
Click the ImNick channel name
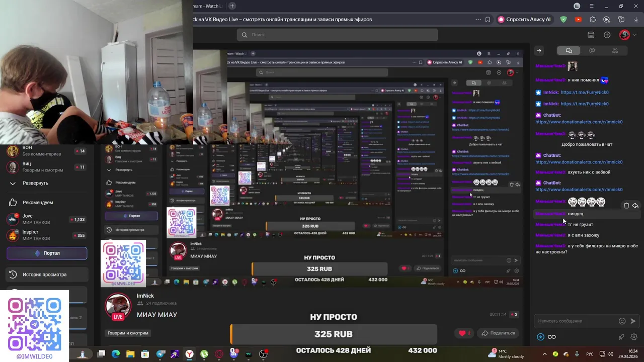point(145,296)
